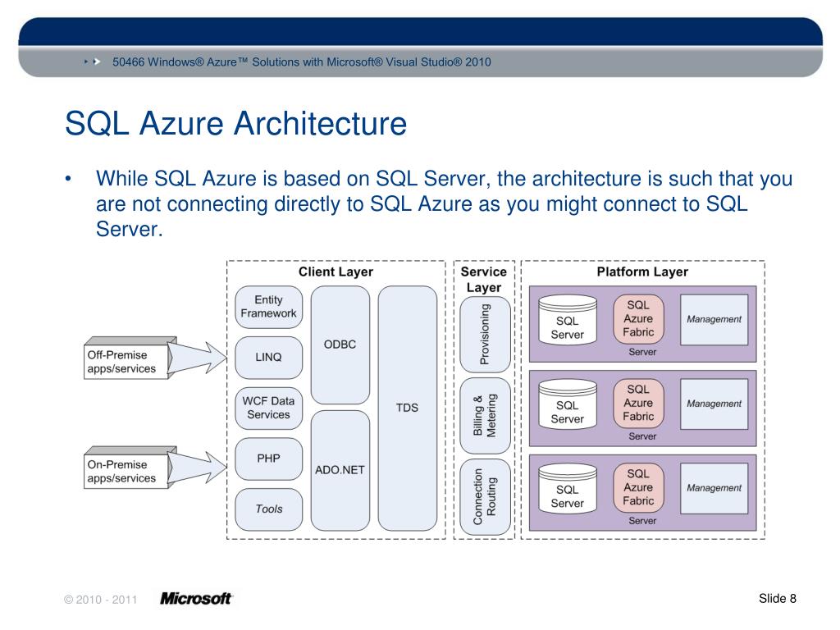Select the Connection Routing box
Viewport: 840px width, 630px height.
pyautogui.click(x=486, y=496)
